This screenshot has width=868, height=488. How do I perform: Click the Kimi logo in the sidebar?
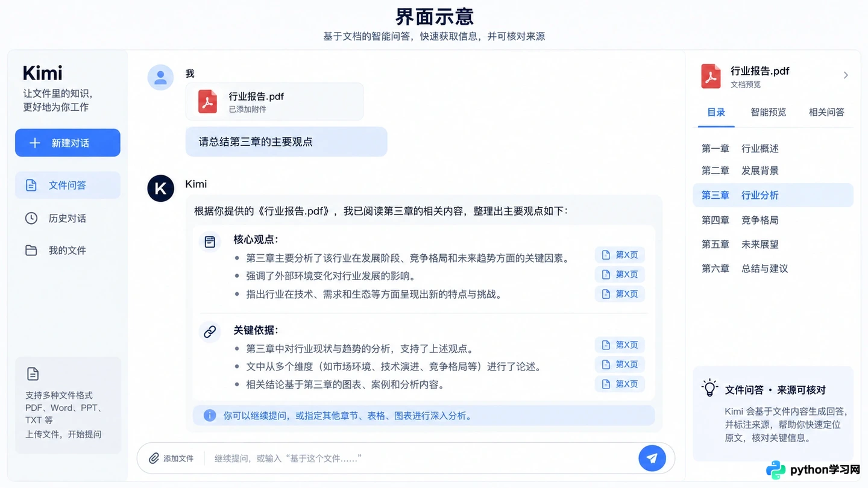(43, 74)
